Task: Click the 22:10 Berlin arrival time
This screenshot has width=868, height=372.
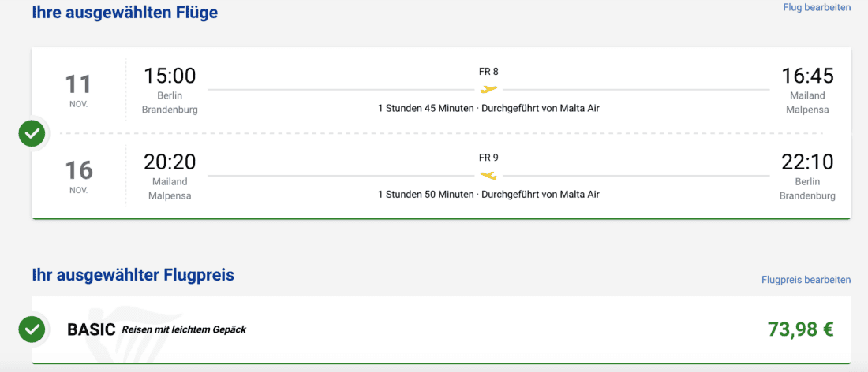Action: click(x=807, y=162)
